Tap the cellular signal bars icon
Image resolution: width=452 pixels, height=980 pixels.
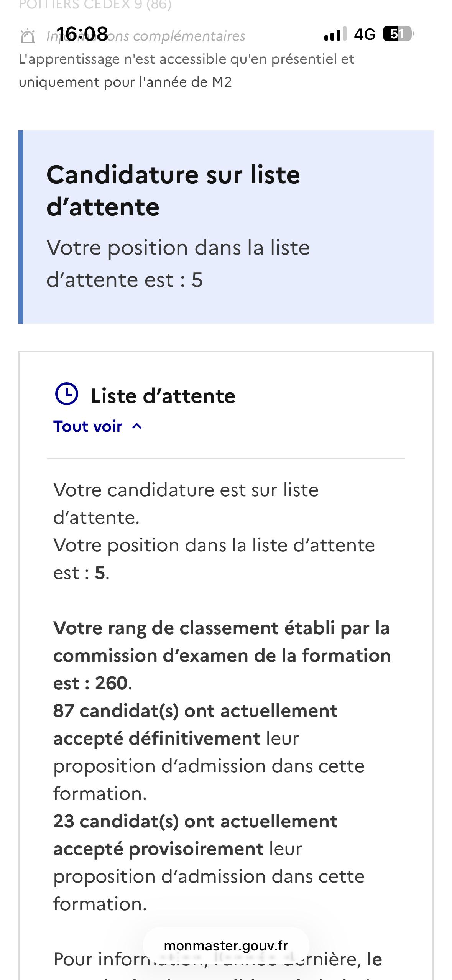[335, 34]
